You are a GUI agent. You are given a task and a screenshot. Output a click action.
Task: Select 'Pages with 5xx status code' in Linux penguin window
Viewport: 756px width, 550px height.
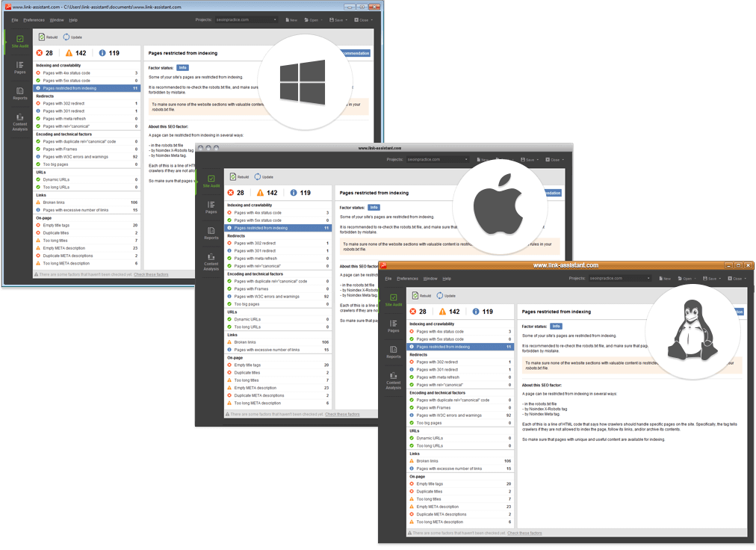(460, 339)
